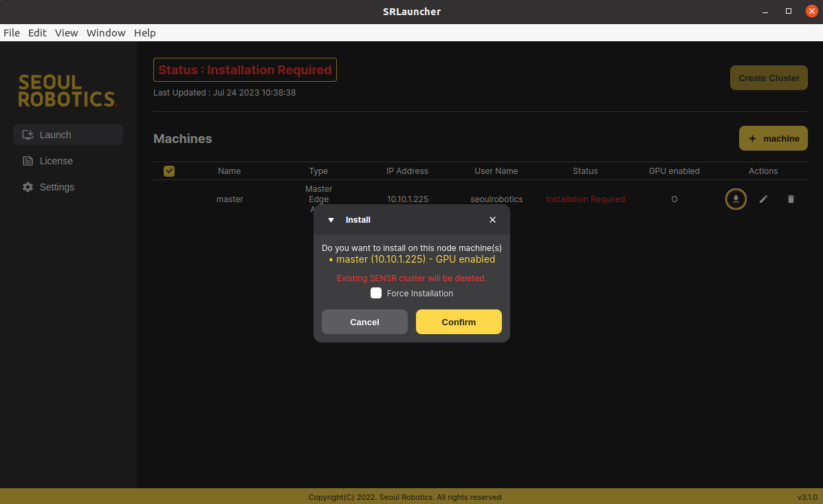The width and height of the screenshot is (823, 504).
Task: Close the Install dialog with X
Action: (492, 219)
